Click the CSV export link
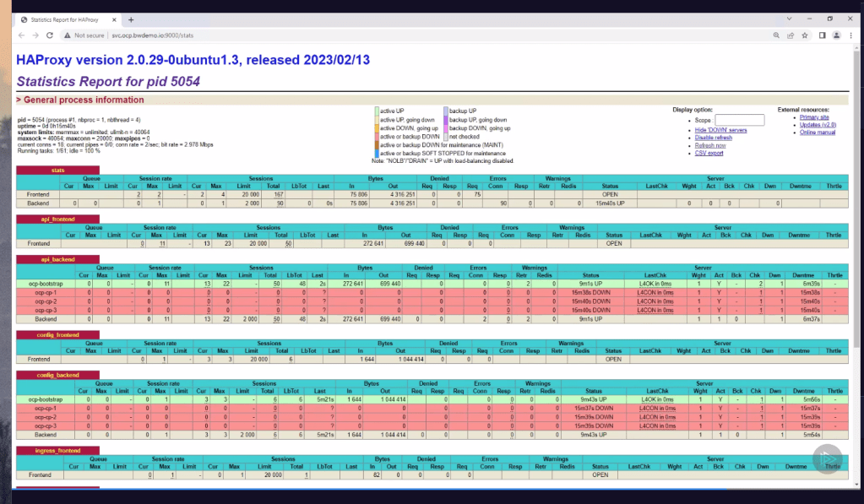 (709, 153)
